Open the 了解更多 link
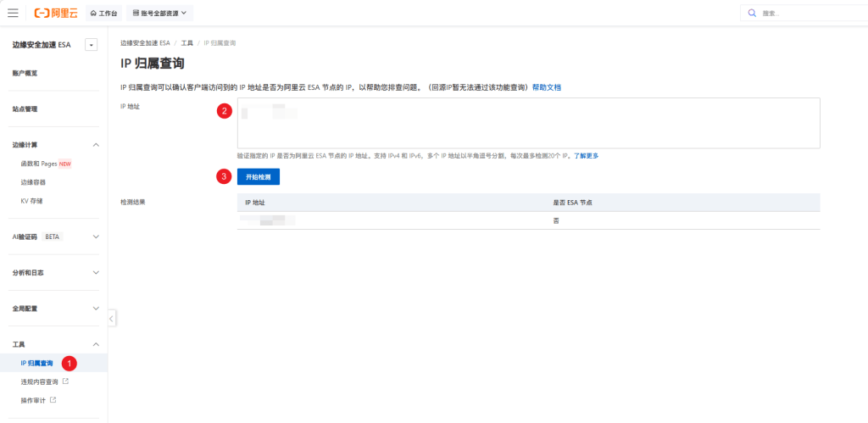Viewport: 868px width, 423px height. tap(586, 156)
